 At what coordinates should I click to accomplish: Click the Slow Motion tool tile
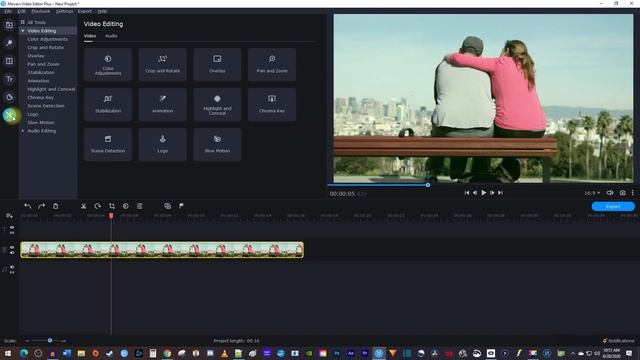217,144
